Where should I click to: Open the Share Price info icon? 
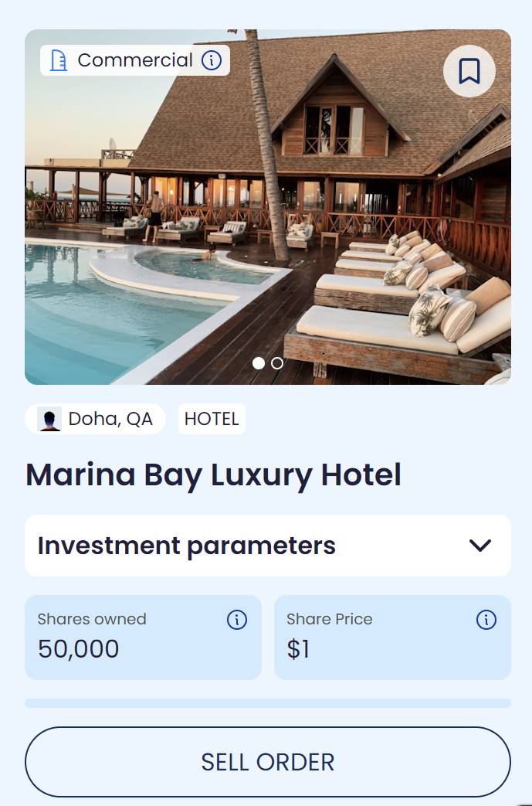pos(486,620)
